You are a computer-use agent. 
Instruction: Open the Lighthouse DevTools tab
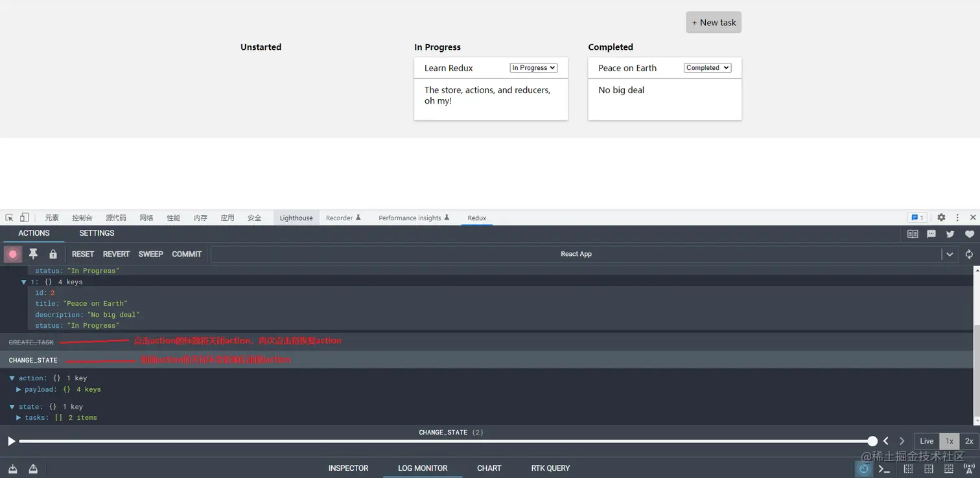click(x=296, y=218)
